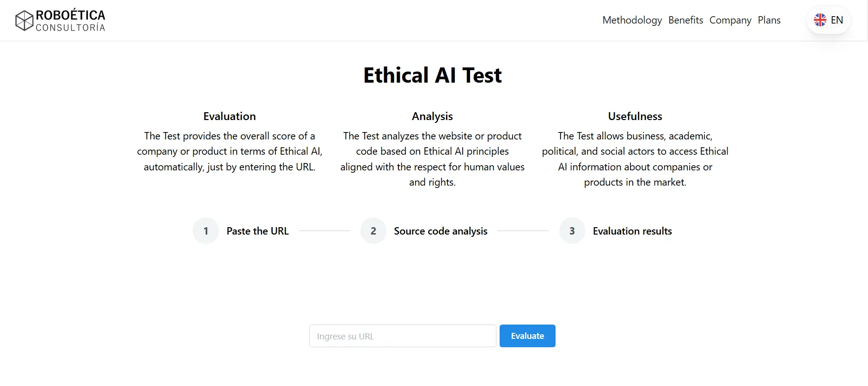Viewport: 868px width, 386px height.
Task: Click the Analysis column heading
Action: click(x=432, y=116)
